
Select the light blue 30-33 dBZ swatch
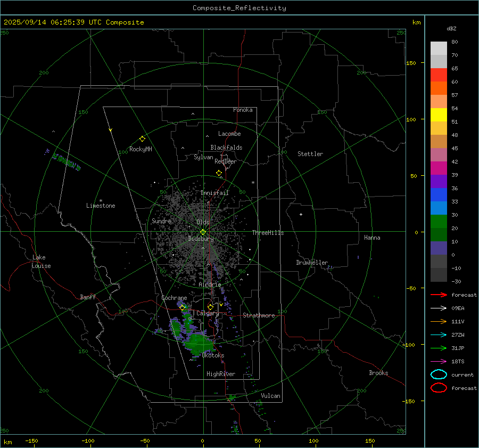(439, 208)
